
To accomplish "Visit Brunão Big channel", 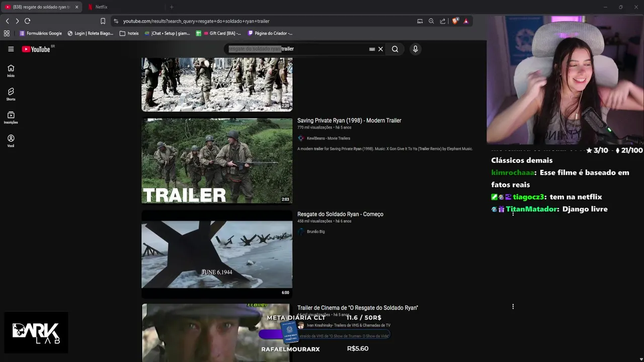I will pos(316,232).
